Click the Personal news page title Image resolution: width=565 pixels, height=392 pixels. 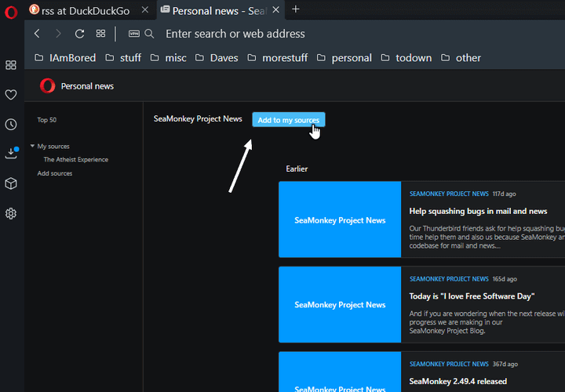point(87,86)
